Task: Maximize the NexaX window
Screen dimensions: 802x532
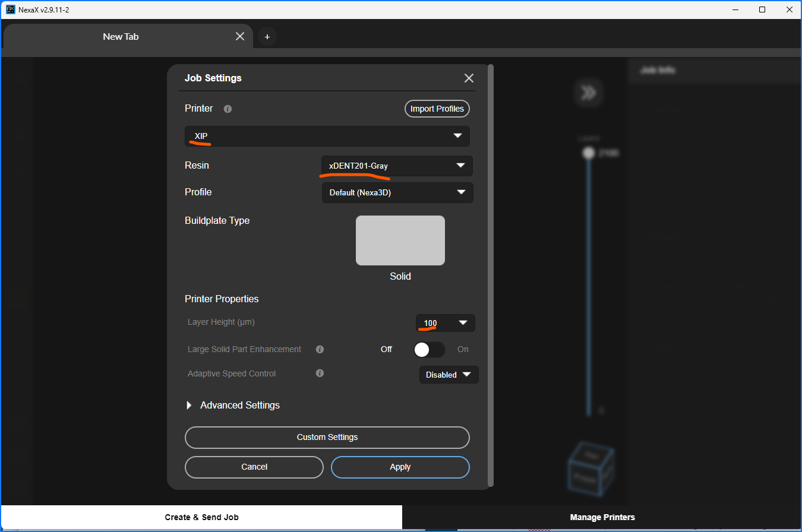Action: point(762,9)
